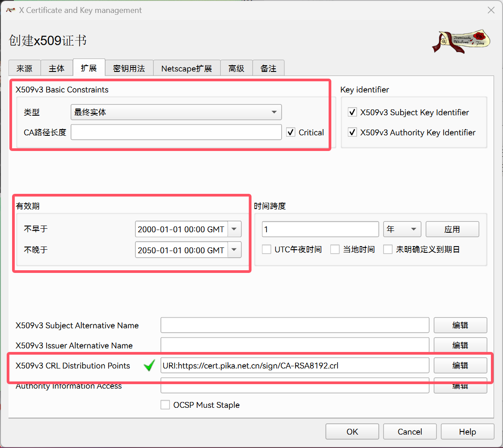Open the 密钥用法 tab
Image resolution: width=503 pixels, height=448 pixels.
pyautogui.click(x=129, y=68)
